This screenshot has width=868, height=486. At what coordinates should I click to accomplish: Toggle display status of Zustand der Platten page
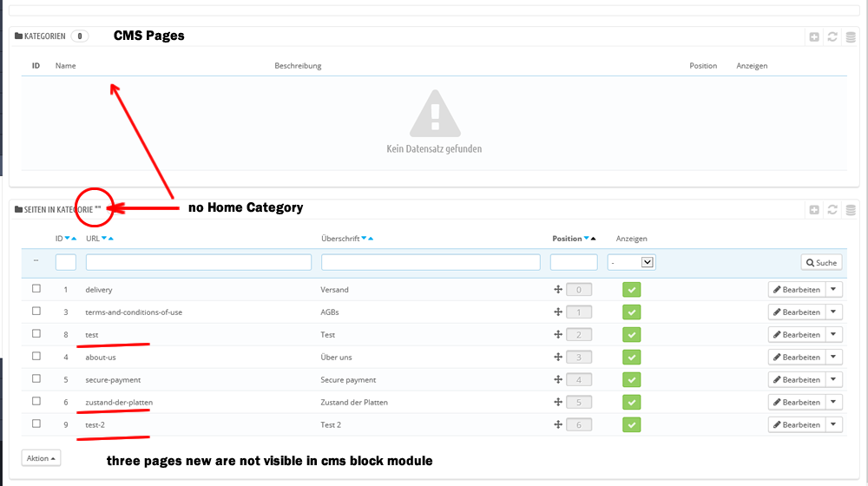[632, 402]
